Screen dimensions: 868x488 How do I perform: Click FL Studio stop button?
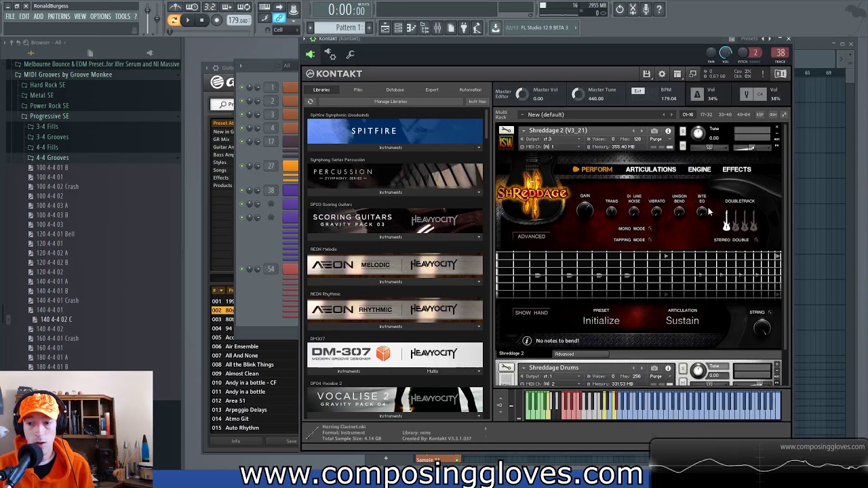tap(202, 20)
